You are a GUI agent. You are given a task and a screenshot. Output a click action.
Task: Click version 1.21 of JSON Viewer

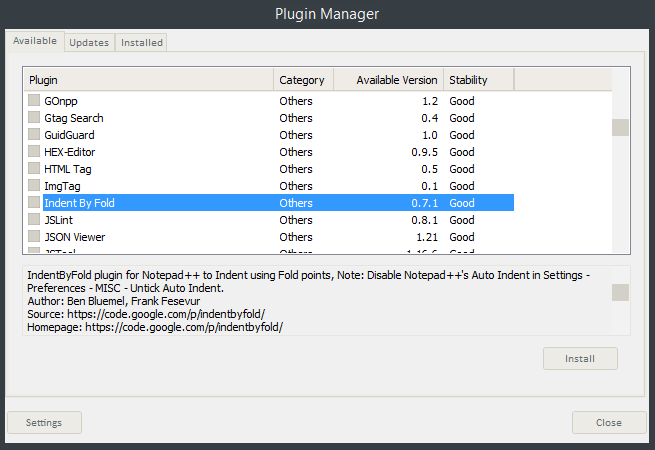coord(427,237)
